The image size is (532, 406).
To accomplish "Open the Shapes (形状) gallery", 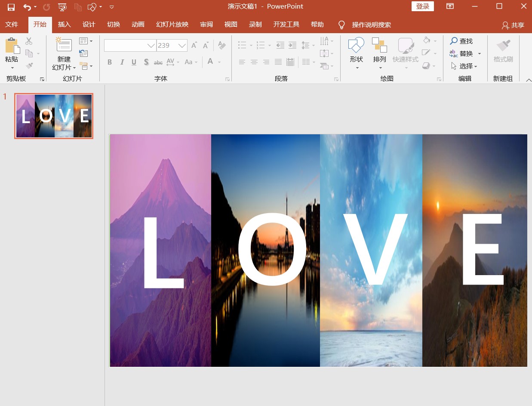I will coord(356,45).
